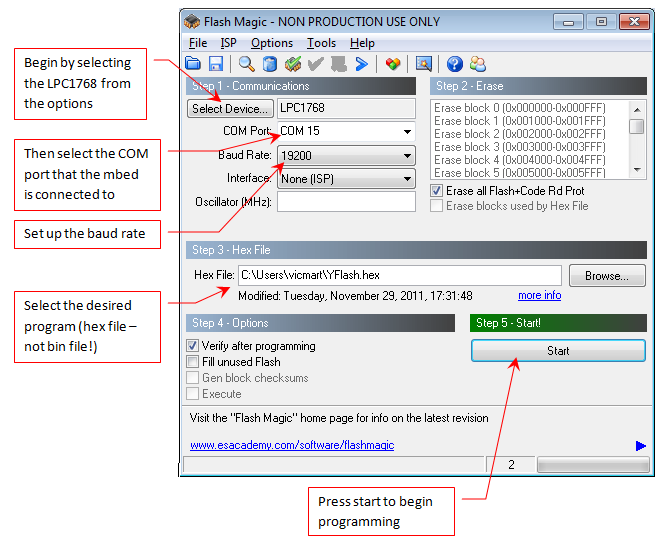Enable the Fill unused Flash checkbox
The image size is (668, 546).
[194, 362]
